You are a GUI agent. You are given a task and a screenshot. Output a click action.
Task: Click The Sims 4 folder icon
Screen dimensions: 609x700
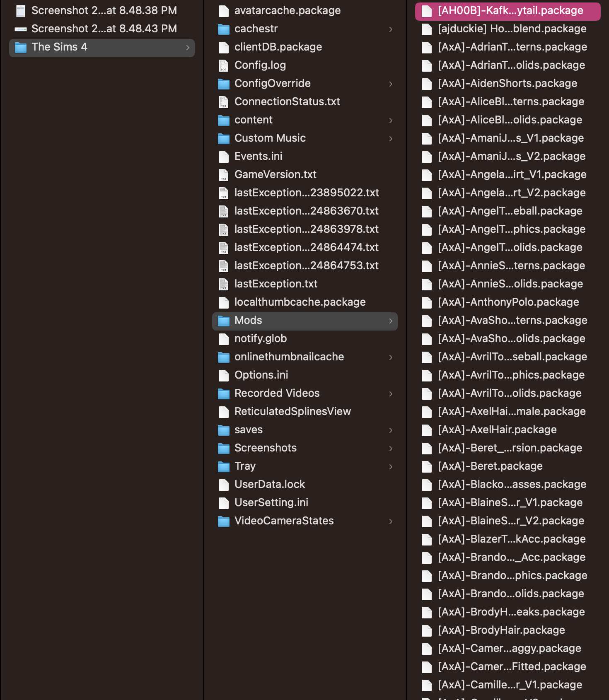21,48
